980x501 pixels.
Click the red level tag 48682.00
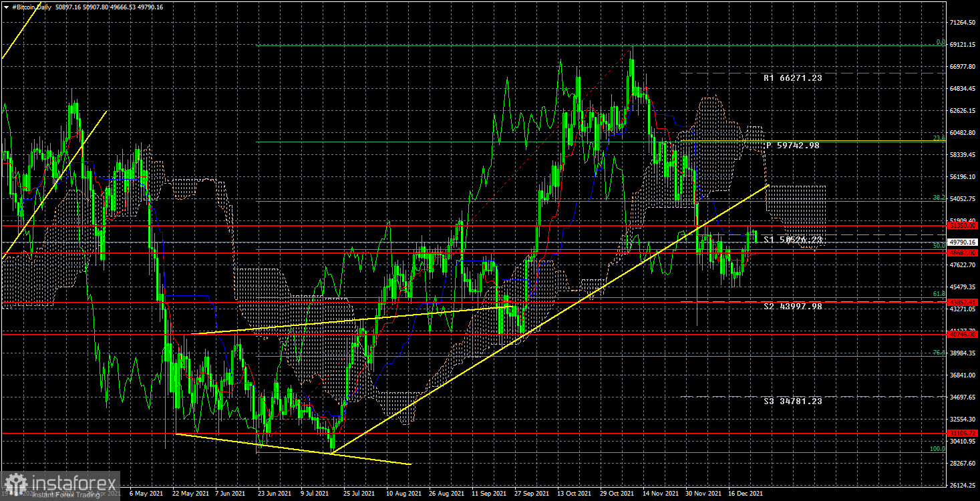tap(963, 253)
